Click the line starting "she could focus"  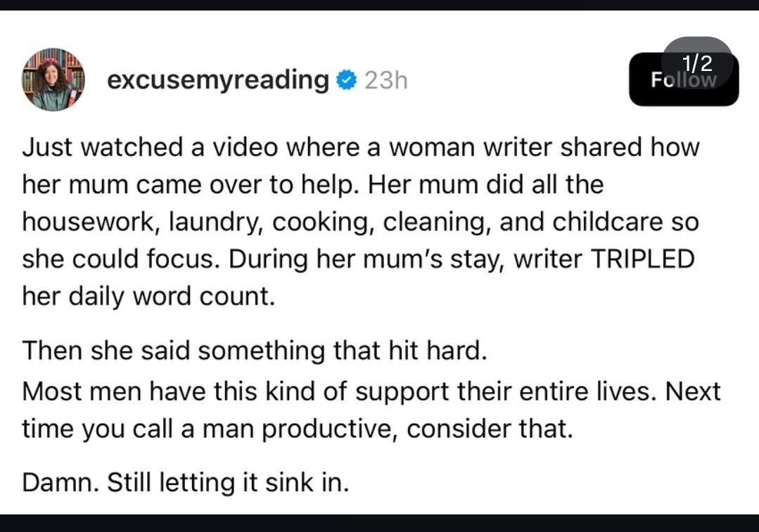point(358,259)
